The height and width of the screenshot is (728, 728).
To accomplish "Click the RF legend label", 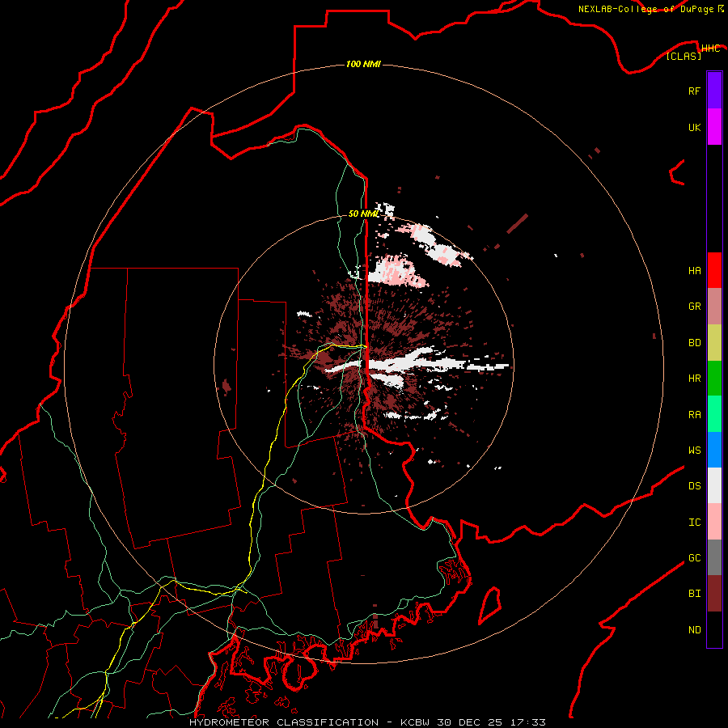I will tap(695, 91).
